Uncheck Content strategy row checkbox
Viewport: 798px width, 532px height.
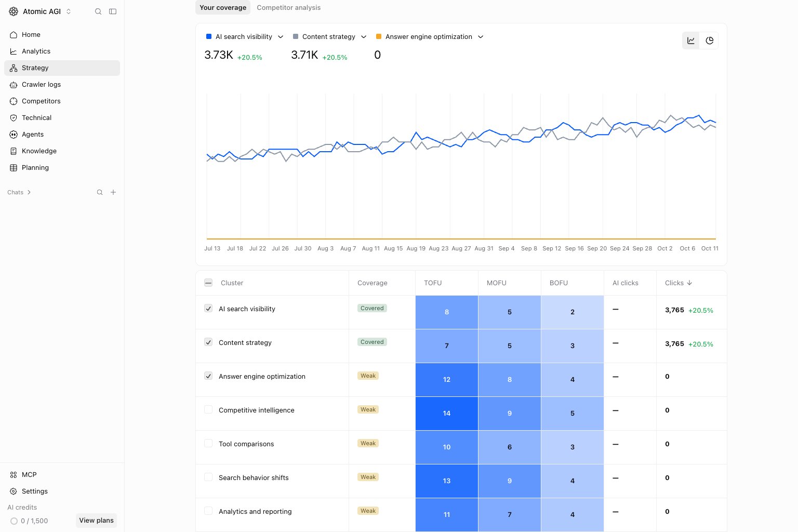click(x=208, y=342)
